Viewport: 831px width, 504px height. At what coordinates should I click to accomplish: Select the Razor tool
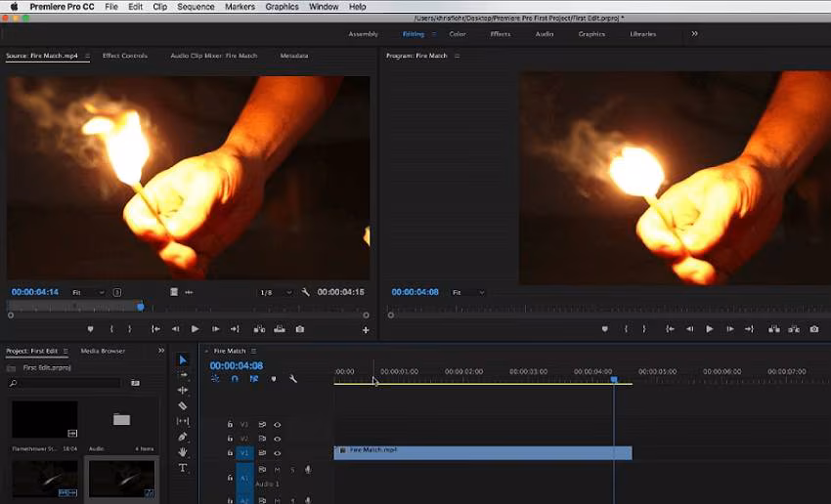pos(183,405)
